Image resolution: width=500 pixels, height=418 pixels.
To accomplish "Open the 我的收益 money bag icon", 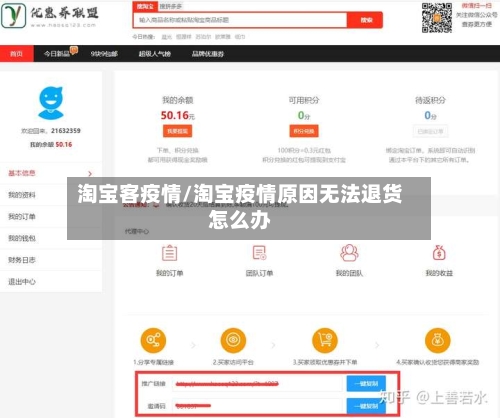I will tap(439, 253).
